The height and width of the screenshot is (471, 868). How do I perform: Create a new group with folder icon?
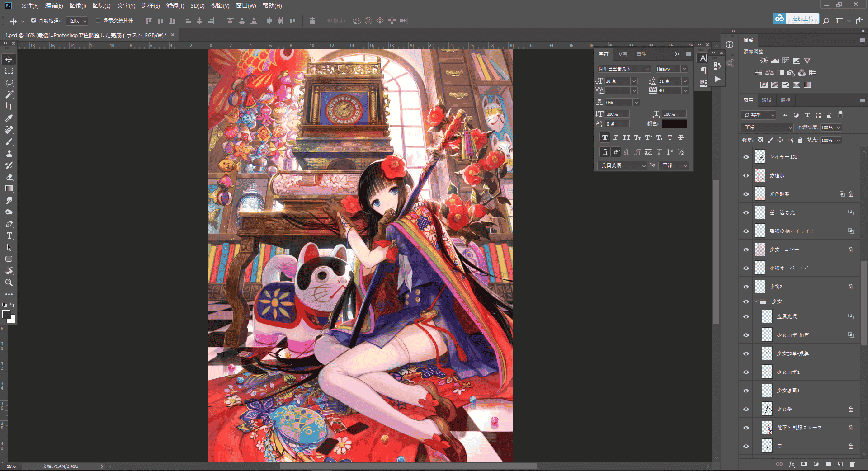828,464
